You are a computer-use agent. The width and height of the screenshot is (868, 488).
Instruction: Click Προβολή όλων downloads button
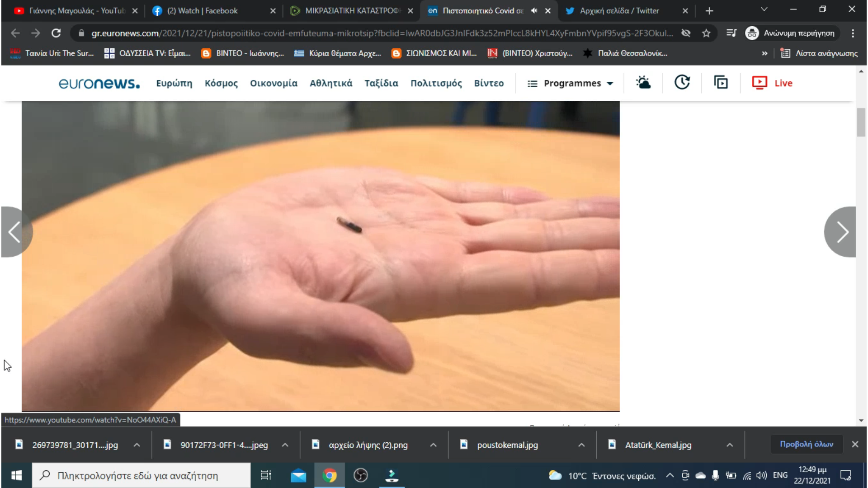(x=806, y=444)
